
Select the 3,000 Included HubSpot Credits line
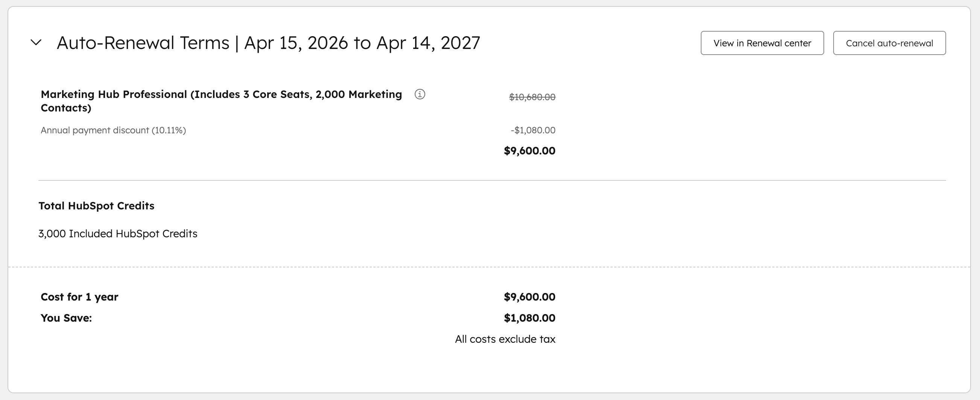point(118,233)
